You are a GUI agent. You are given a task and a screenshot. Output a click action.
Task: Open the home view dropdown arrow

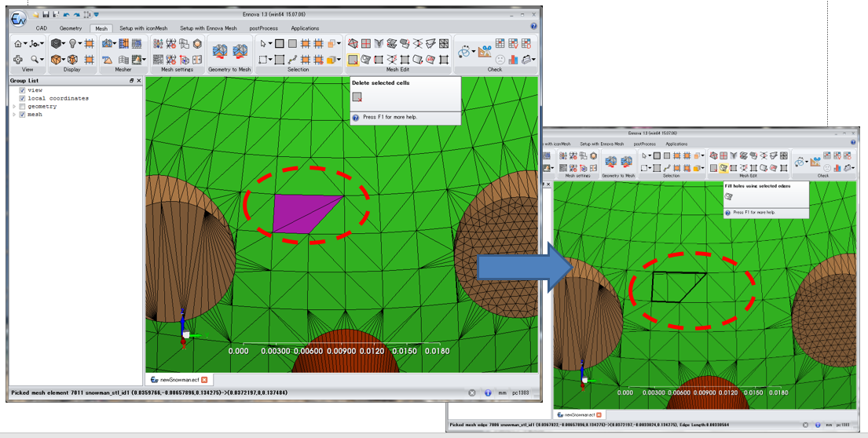[x=26, y=44]
